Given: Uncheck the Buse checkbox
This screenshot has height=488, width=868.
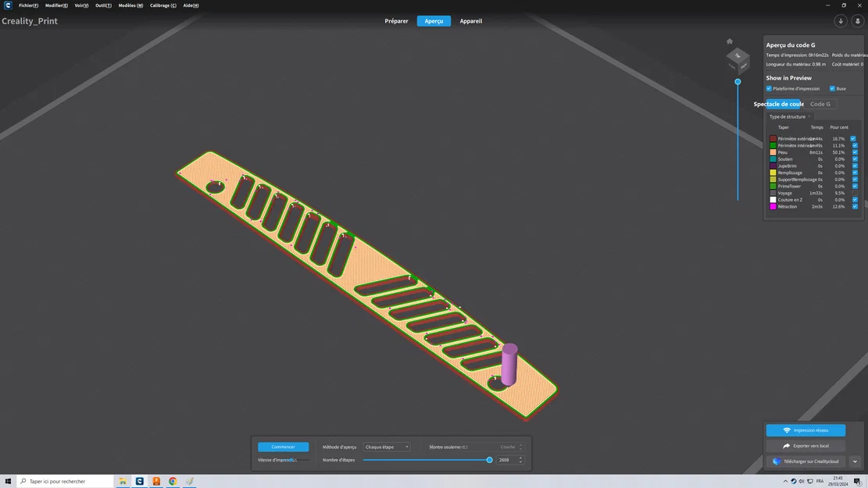Looking at the screenshot, I should click(x=831, y=88).
